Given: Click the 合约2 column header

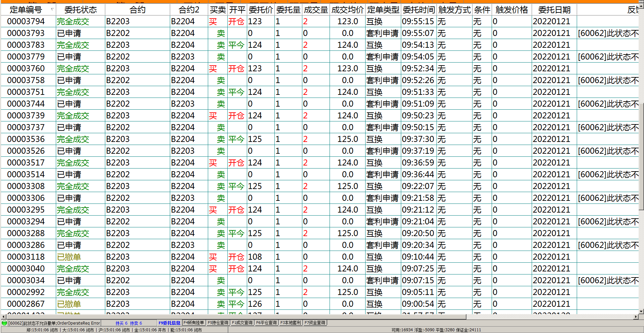Looking at the screenshot, I should click(x=189, y=10).
